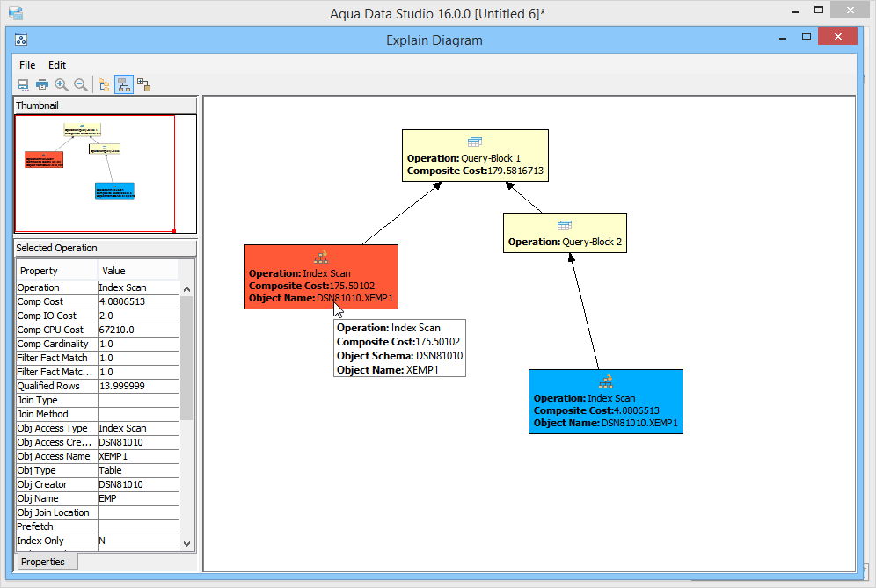Click the expand node layout icon
876x588 pixels.
pos(143,85)
